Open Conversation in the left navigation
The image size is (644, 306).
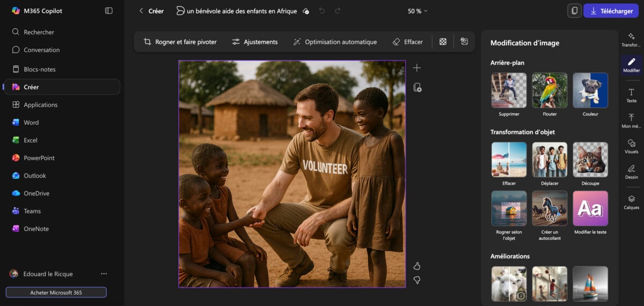tap(41, 50)
